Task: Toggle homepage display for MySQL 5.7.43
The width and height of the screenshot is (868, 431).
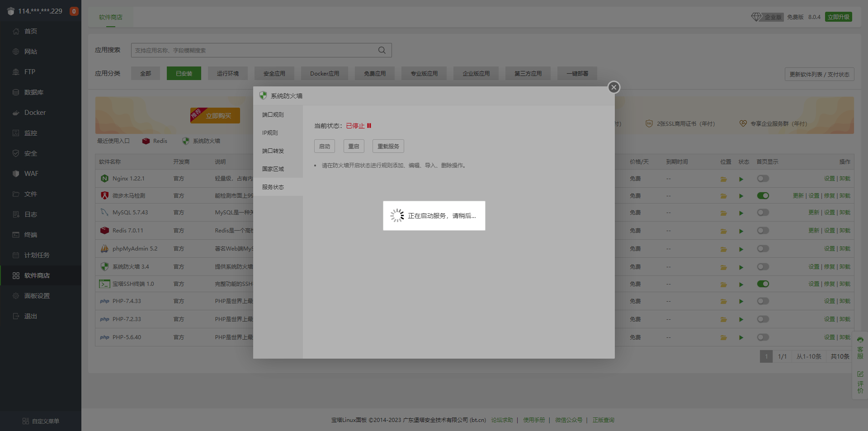Action: coord(763,213)
